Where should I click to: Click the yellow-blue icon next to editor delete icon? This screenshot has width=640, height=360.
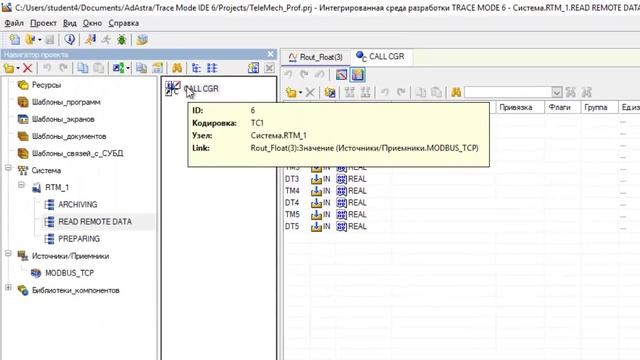[330, 93]
